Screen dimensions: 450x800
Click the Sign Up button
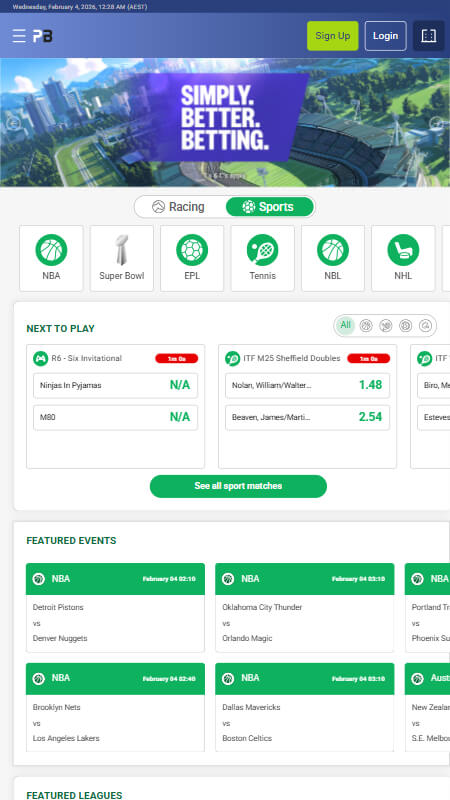[333, 36]
